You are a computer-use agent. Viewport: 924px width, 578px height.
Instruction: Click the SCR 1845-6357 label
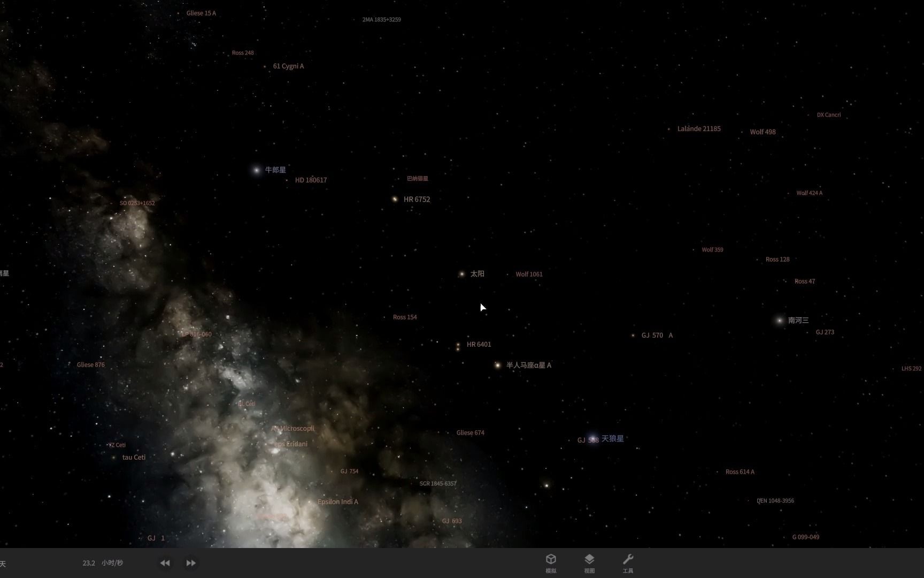(x=438, y=484)
